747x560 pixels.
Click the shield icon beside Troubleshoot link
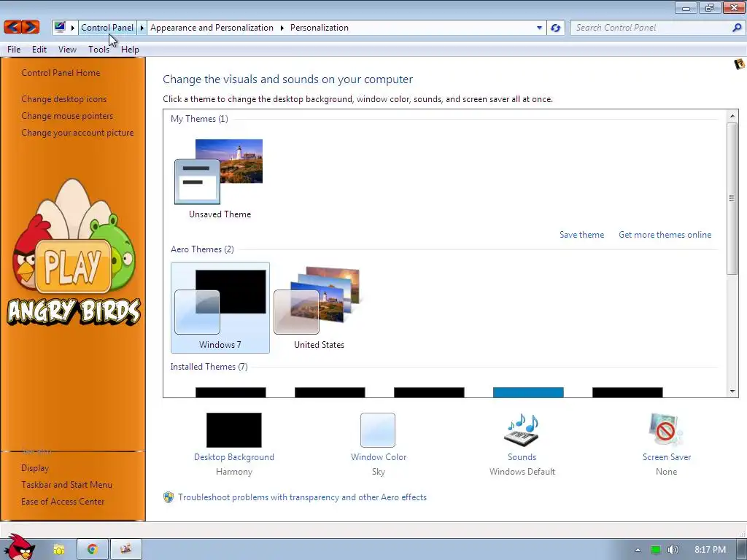point(169,497)
